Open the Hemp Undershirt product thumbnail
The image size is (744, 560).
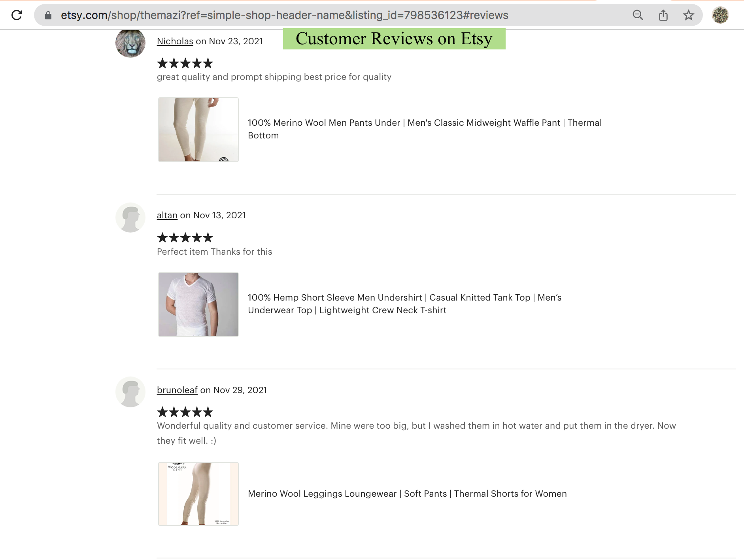coord(198,305)
